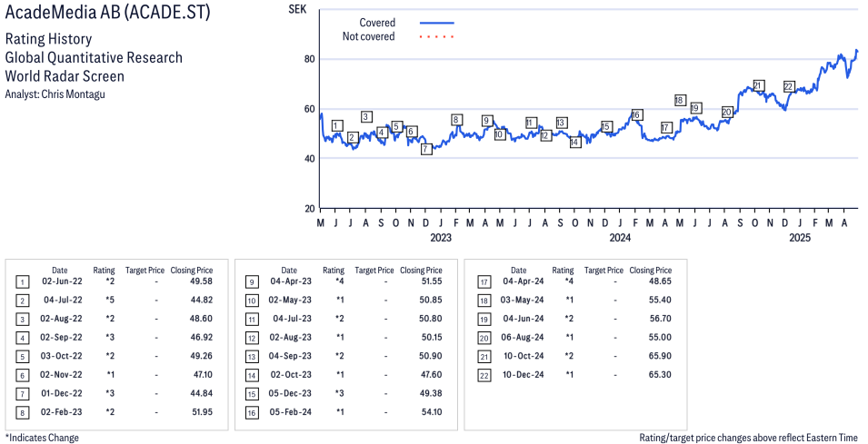Click the date cell '05-Feb-24'

[290, 412]
